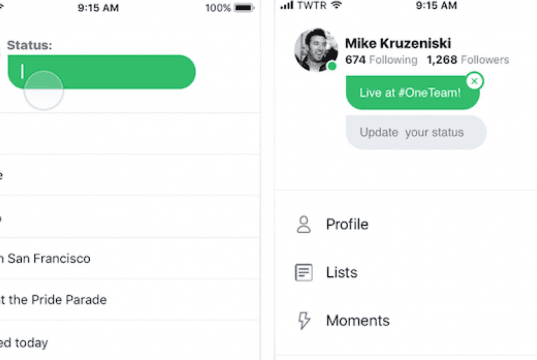View the 1,268 Followers list
Viewport: 537px width, 360px height.
(468, 60)
